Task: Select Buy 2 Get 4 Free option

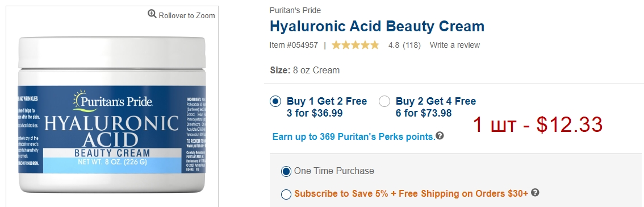Action: [x=384, y=101]
